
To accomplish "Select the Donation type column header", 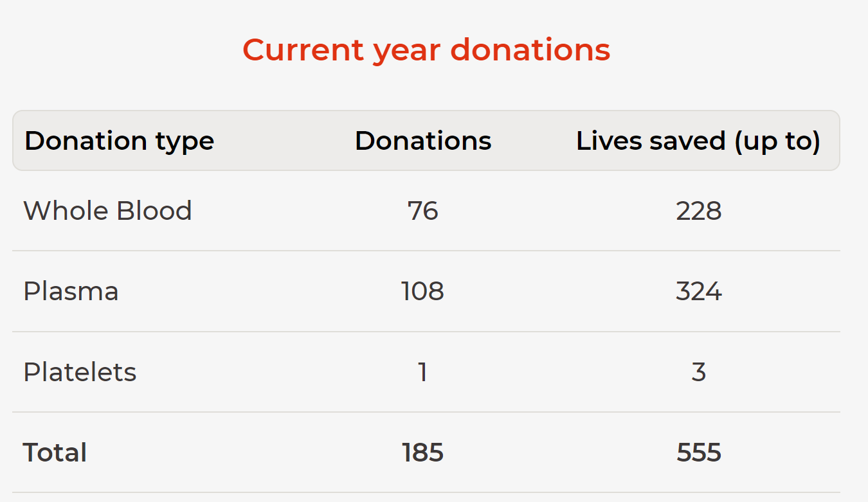I will tap(119, 141).
